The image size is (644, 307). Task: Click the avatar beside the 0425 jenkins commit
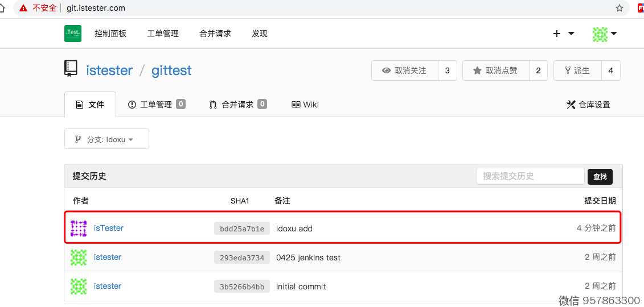(x=79, y=257)
